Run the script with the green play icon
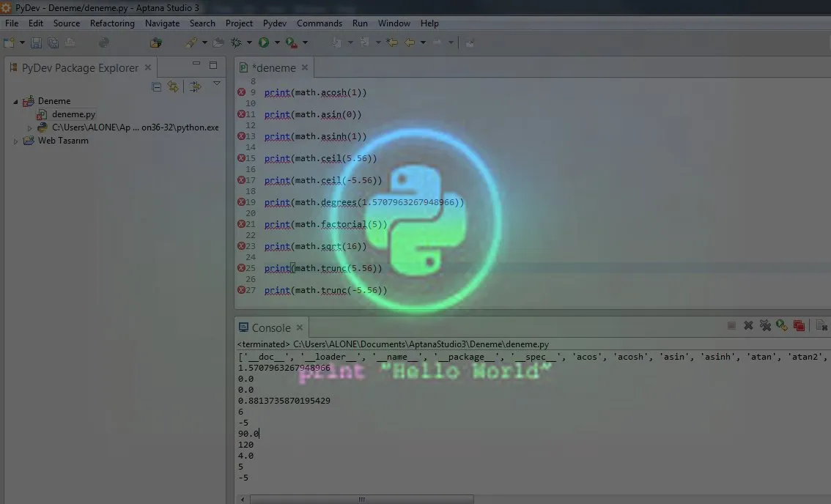 point(263,43)
